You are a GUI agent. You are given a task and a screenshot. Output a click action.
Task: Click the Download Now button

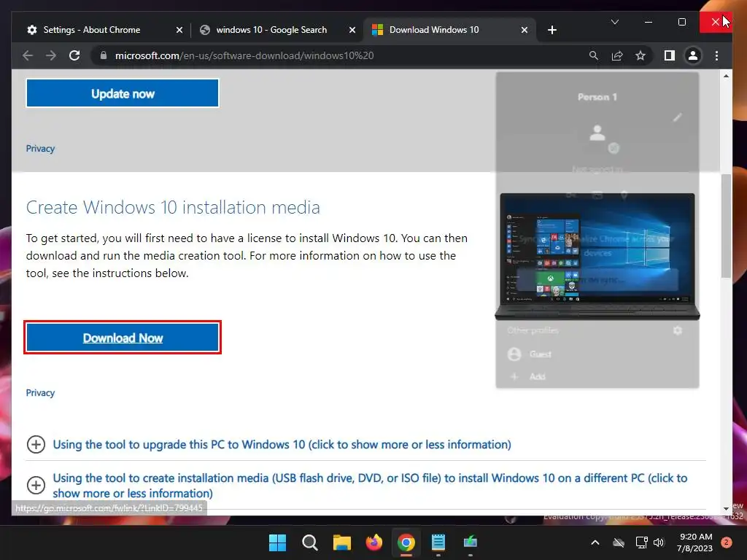pos(123,338)
